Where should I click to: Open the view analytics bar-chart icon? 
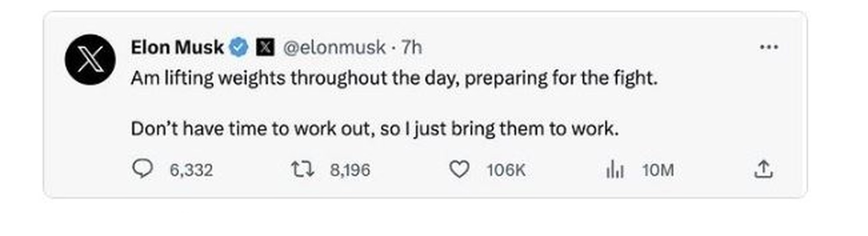tap(615, 169)
